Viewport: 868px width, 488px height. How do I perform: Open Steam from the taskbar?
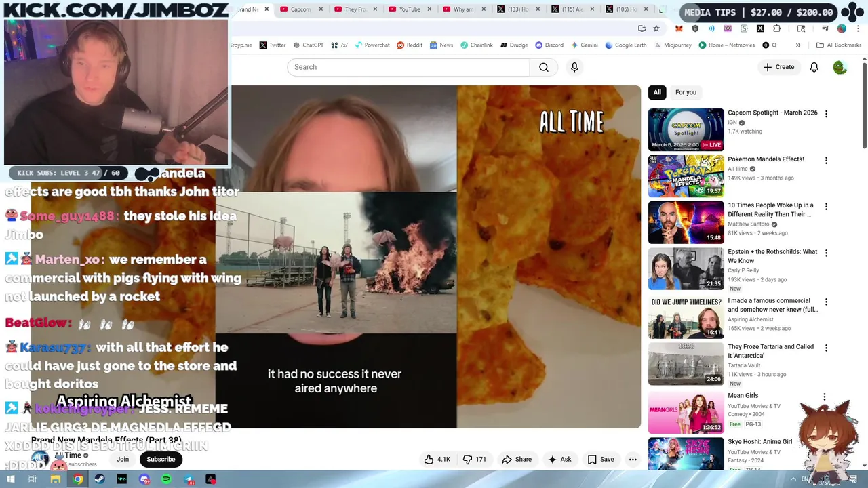coord(100,479)
